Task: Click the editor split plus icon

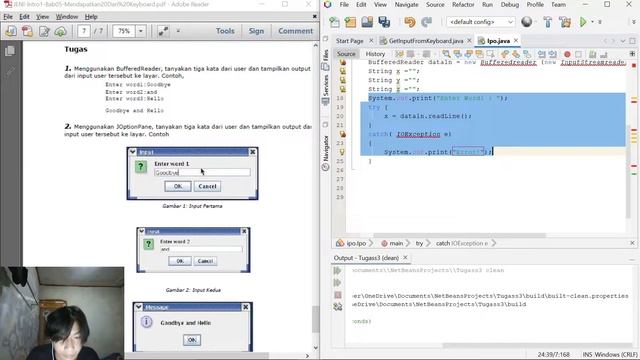Action: [x=632, y=54]
